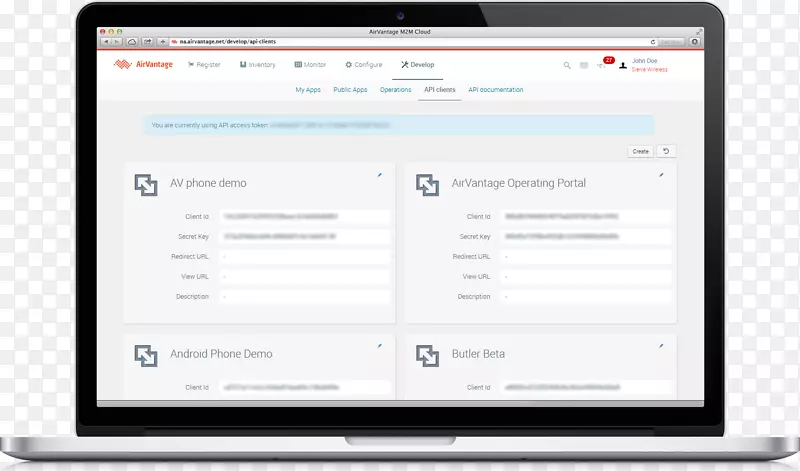Click the browser back arrow button
This screenshot has width=800, height=471.
[106, 42]
